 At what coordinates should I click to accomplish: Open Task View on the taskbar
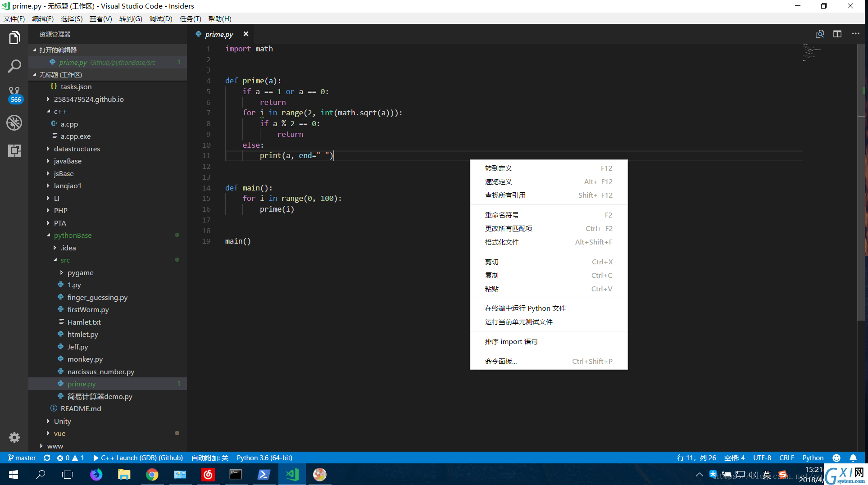coord(68,474)
